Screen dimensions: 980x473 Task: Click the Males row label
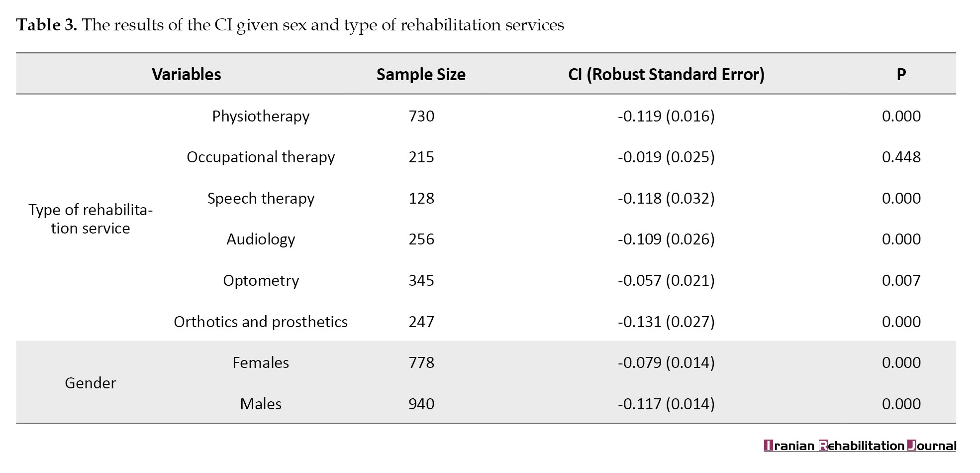(x=261, y=404)
